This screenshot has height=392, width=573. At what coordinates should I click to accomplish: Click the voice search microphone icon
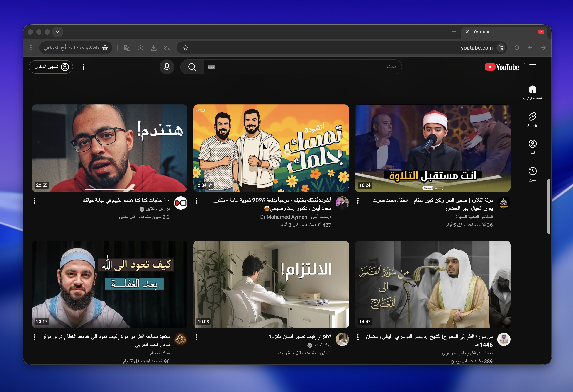(x=167, y=67)
